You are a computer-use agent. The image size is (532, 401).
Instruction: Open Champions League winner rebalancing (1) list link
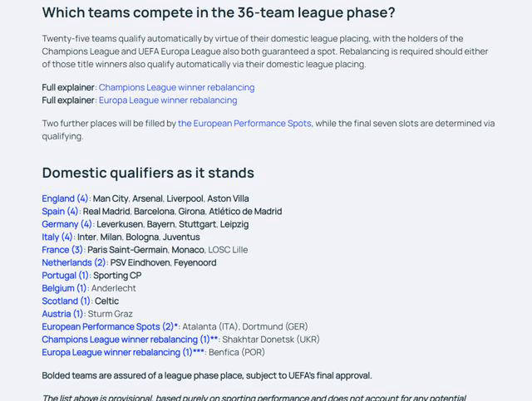click(x=130, y=340)
